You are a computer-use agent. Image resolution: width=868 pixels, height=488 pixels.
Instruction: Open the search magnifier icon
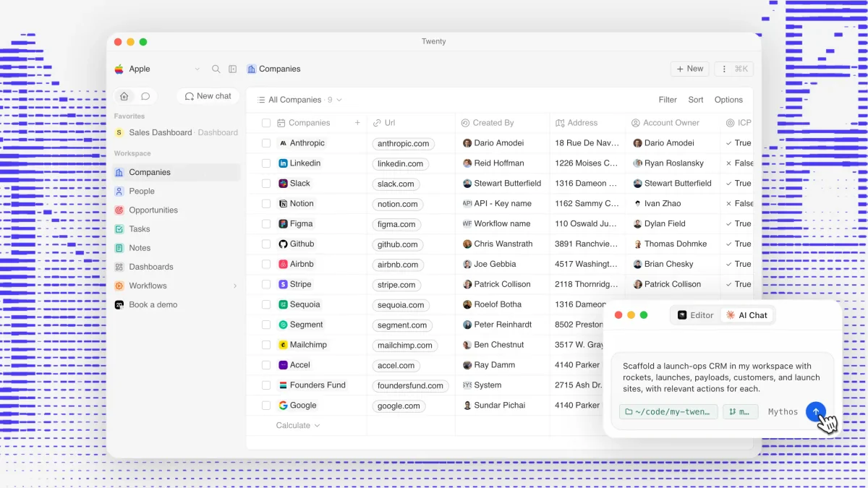point(216,69)
